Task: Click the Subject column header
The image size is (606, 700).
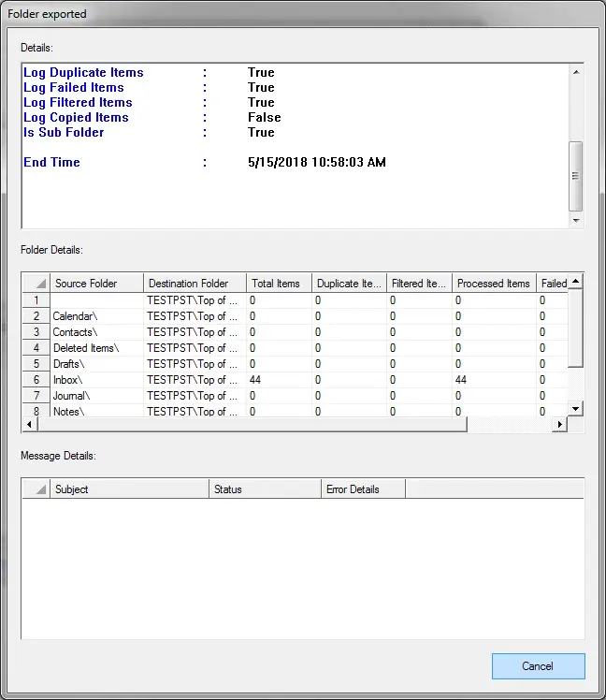Action: coord(129,489)
